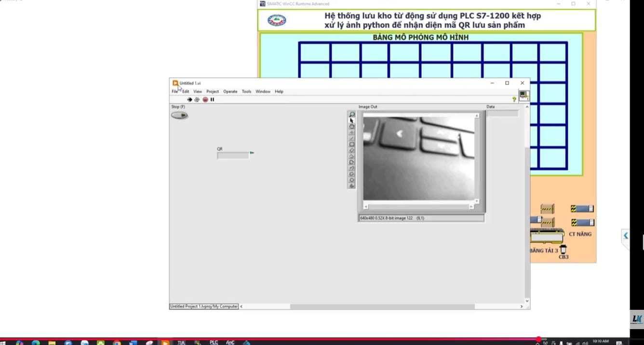Image resolution: width=644 pixels, height=345 pixels.
Task: Select the Zoom tool in image palette
Action: click(352, 115)
